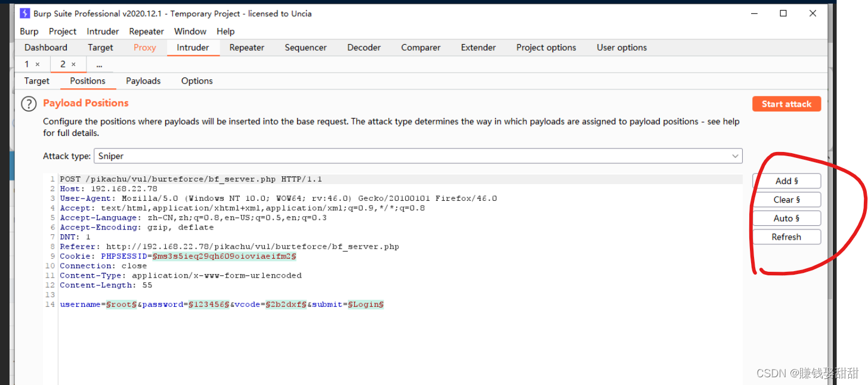Open the Repeater menu
This screenshot has width=868, height=385.
(x=146, y=32)
